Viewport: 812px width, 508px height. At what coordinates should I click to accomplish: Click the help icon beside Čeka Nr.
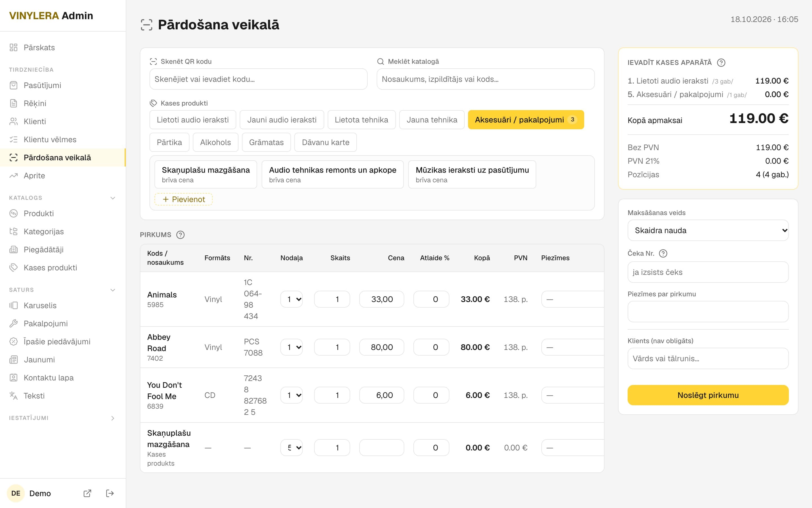coord(663,253)
